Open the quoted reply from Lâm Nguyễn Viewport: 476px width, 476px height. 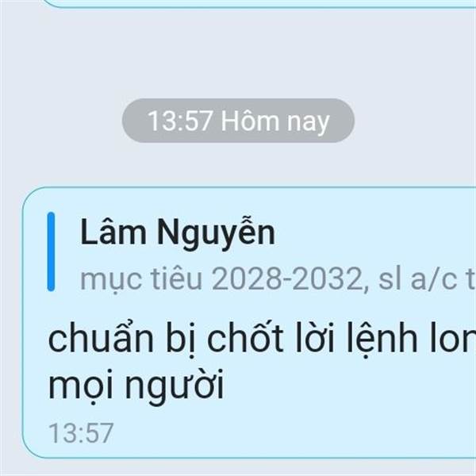[x=262, y=251]
